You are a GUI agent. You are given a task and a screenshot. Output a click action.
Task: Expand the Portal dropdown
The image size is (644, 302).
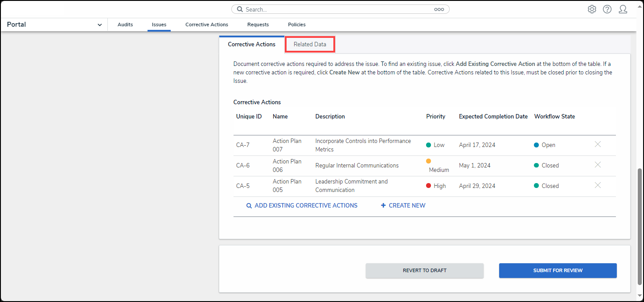point(99,25)
